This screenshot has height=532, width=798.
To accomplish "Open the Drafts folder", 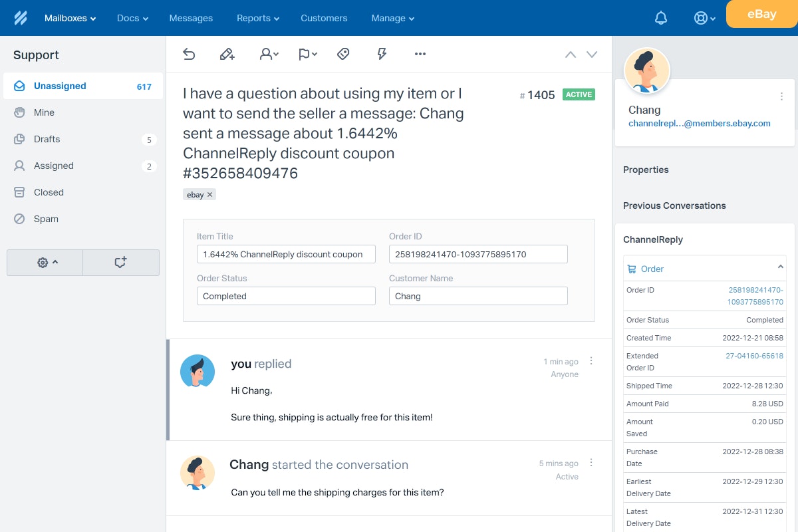I will click(x=82, y=139).
